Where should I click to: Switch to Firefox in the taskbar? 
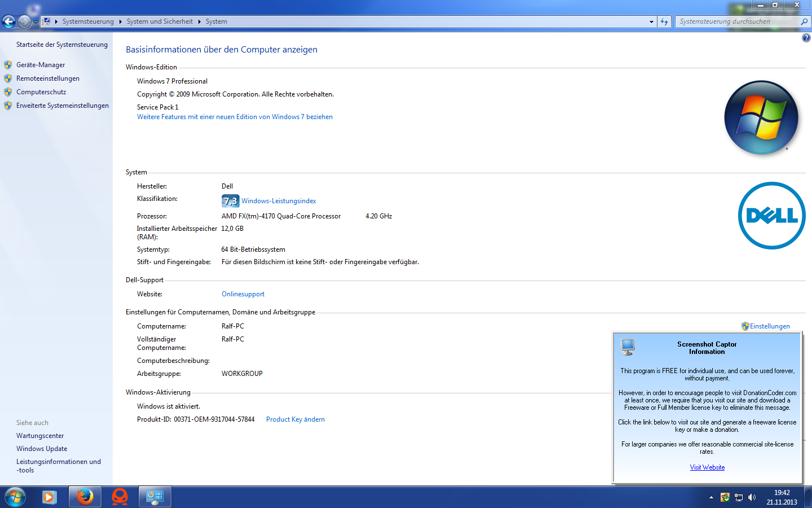click(x=85, y=497)
